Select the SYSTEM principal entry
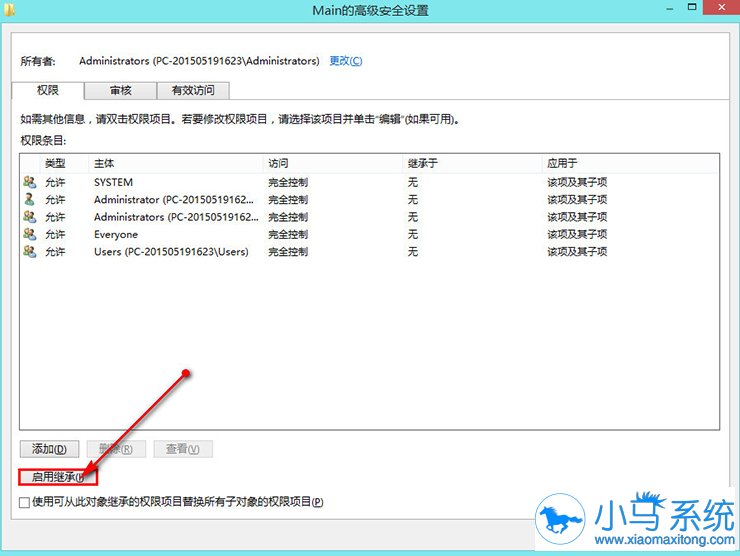The image size is (740, 556). (x=113, y=182)
